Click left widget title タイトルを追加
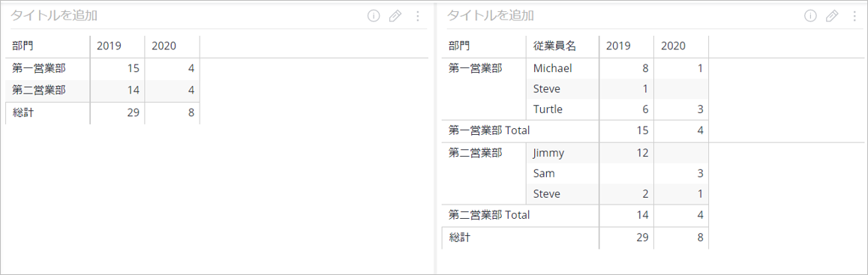This screenshot has height=275, width=868. 54,16
